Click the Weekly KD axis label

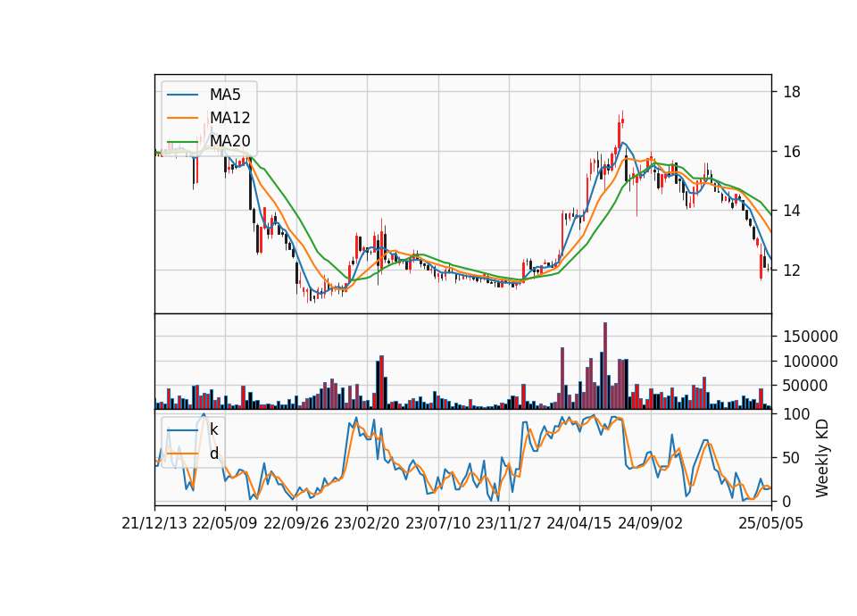click(822, 458)
